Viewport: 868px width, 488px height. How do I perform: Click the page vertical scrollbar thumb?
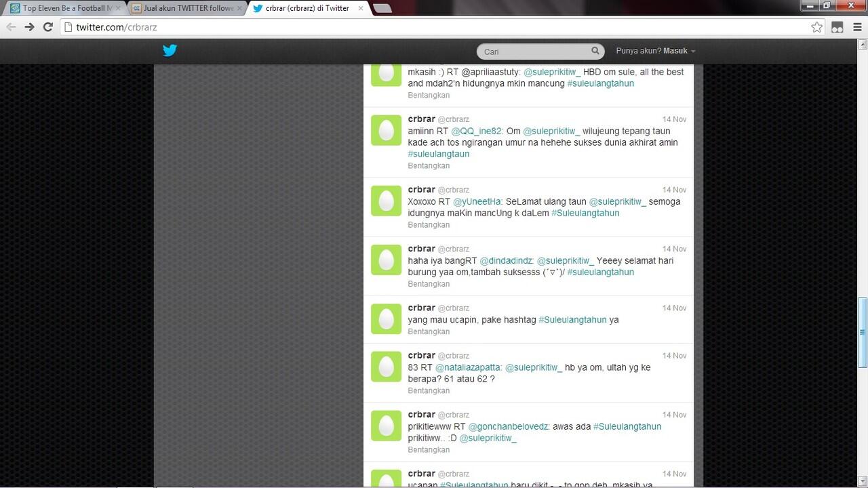pyautogui.click(x=863, y=333)
